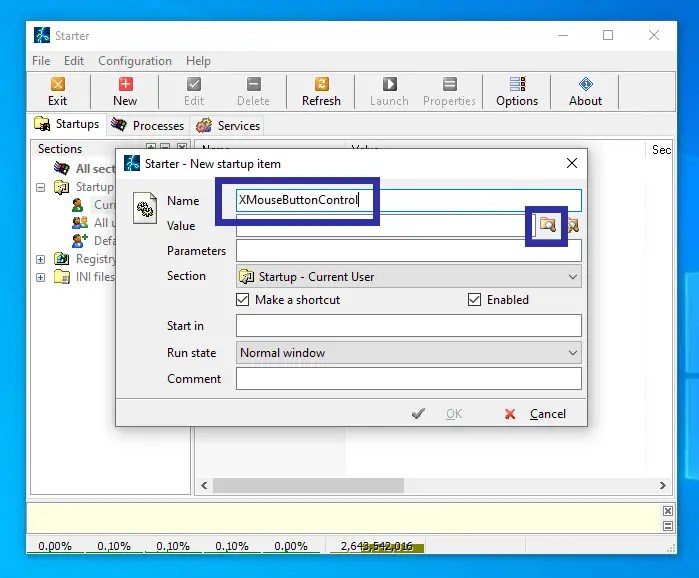This screenshot has width=699, height=578.
Task: Expand the Registry tree node
Action: (41, 259)
